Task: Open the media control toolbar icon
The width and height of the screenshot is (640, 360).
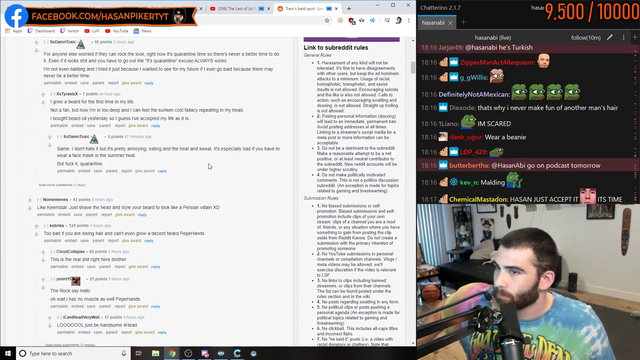Action: [387, 20]
